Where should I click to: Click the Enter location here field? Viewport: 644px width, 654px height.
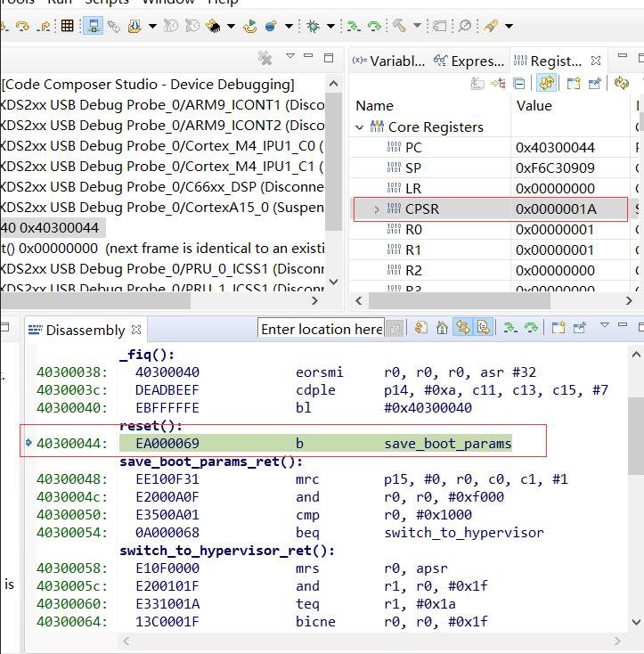[x=321, y=329]
